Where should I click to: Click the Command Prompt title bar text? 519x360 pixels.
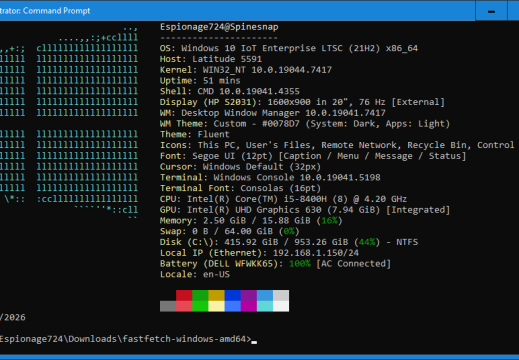coord(45,11)
